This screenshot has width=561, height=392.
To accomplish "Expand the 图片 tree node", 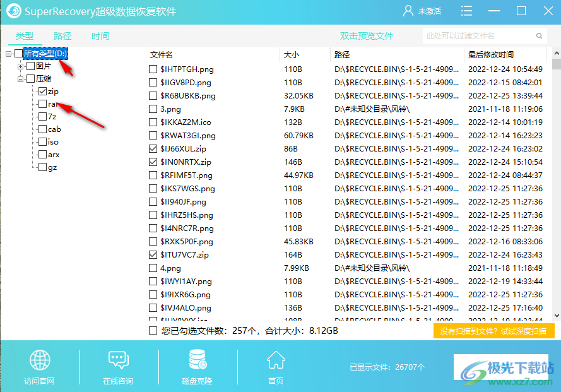I will 20,66.
